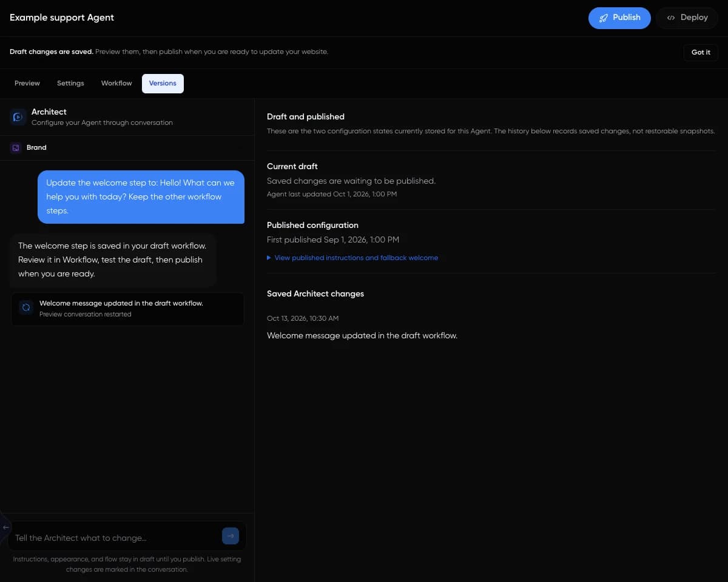Click Saved changes are waiting to be published
Screen dimensions: 728x582
coord(351,181)
